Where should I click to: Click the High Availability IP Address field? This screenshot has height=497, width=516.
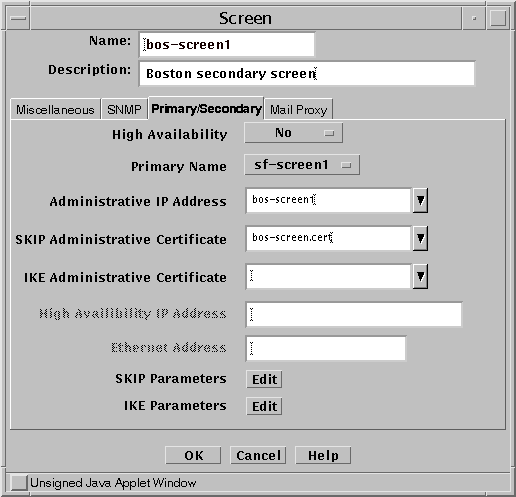pyautogui.click(x=354, y=314)
